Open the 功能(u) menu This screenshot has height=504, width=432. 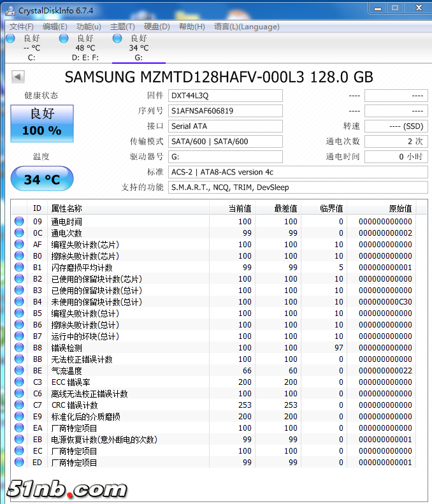pos(89,27)
